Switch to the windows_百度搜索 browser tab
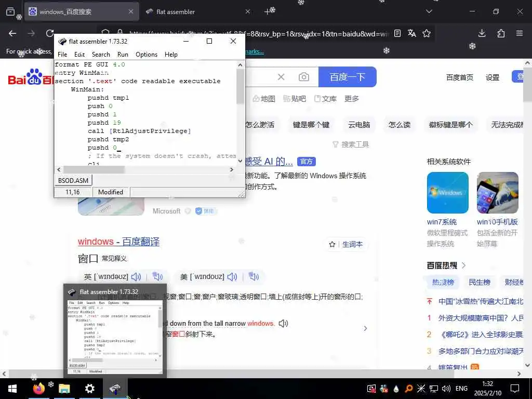 [82, 11]
